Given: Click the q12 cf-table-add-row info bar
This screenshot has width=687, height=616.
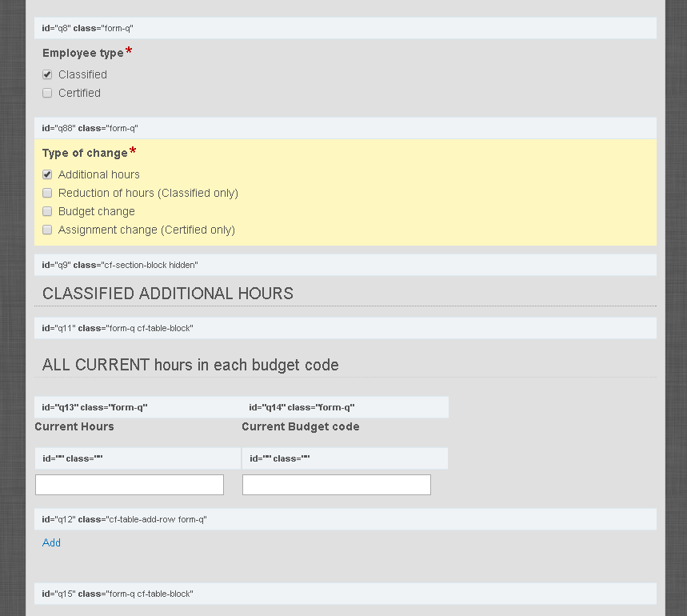Looking at the screenshot, I should pos(345,519).
